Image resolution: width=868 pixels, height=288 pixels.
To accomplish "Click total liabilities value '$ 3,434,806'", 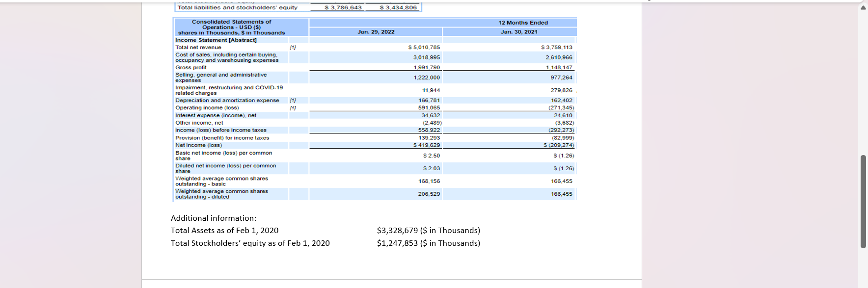I will [398, 7].
